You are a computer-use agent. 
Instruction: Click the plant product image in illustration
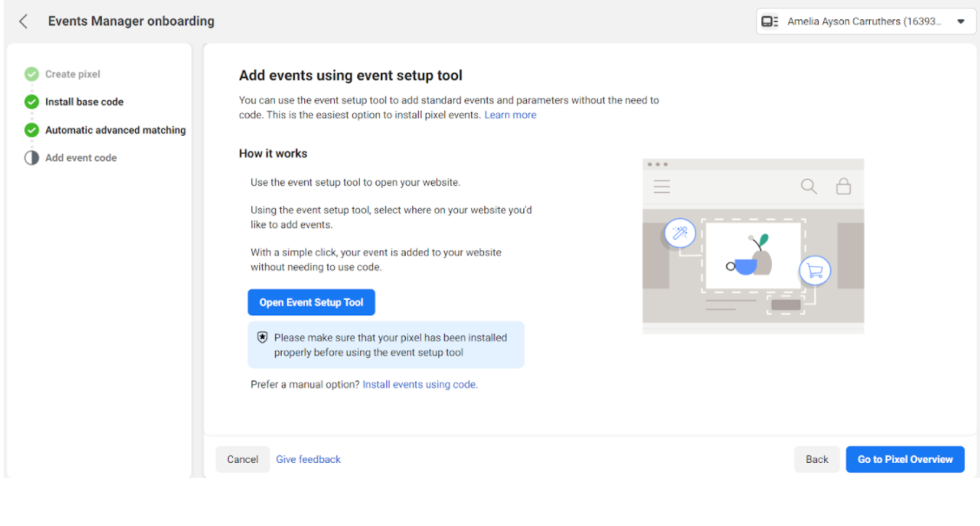753,255
